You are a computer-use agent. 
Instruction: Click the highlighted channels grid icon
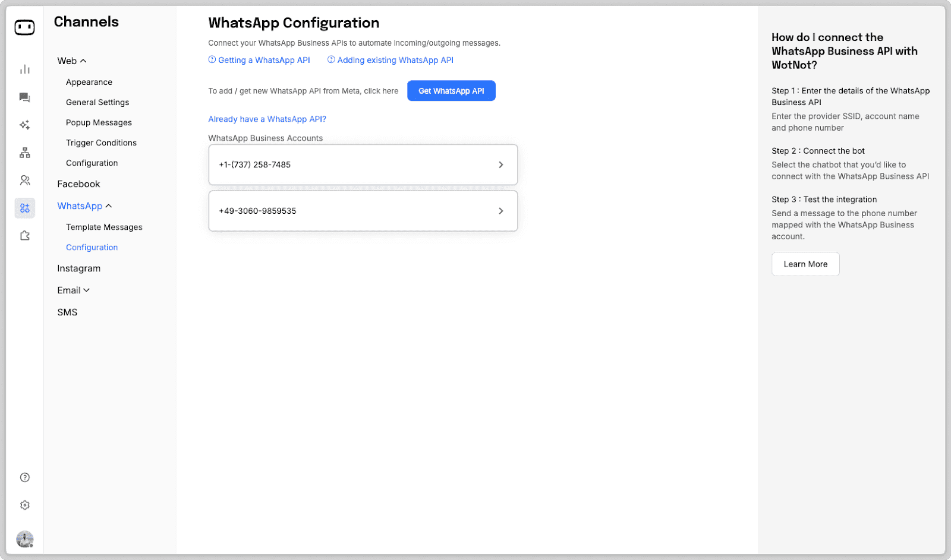[24, 208]
